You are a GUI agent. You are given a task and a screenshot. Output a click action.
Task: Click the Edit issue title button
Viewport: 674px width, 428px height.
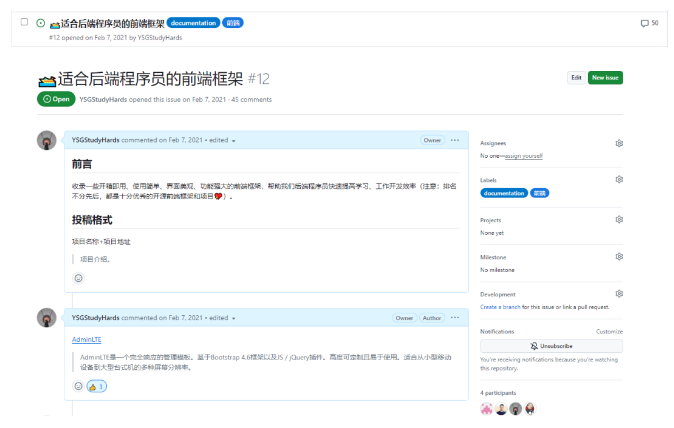click(576, 77)
